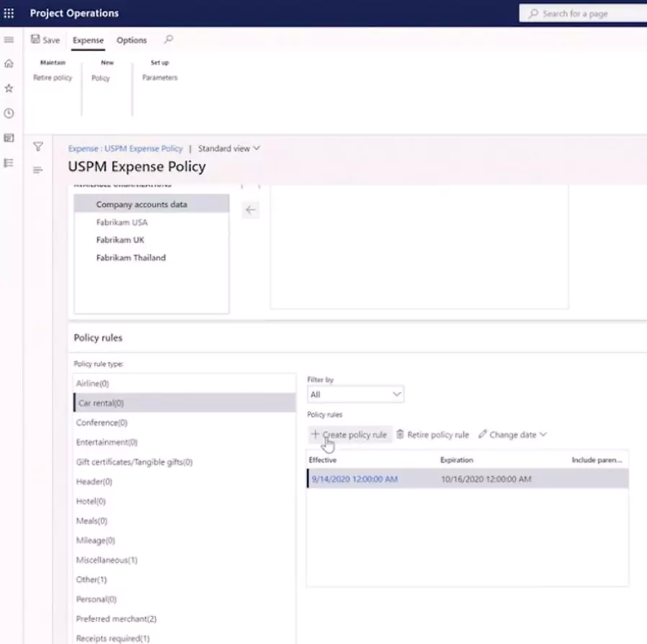Open the app launcher waffle icon
Viewport: 647px width, 644px height.
point(9,13)
